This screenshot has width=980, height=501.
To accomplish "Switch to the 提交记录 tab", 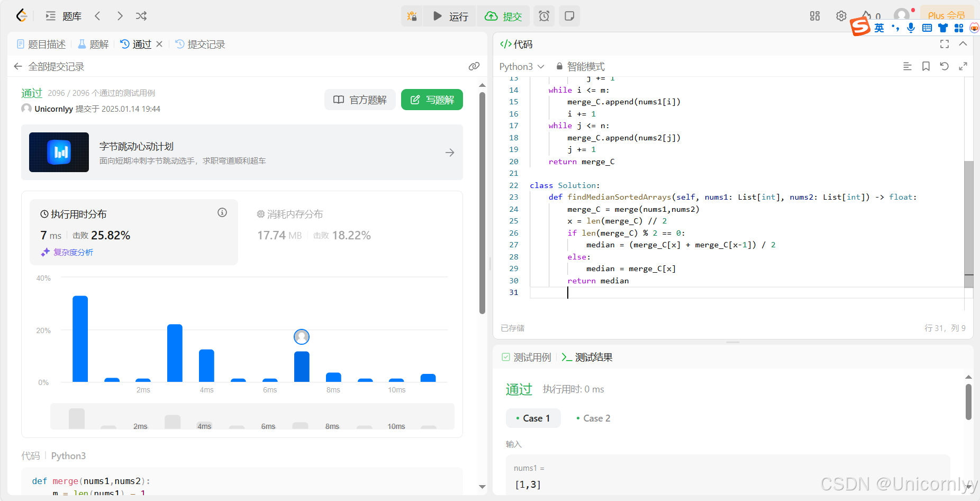I will click(200, 44).
